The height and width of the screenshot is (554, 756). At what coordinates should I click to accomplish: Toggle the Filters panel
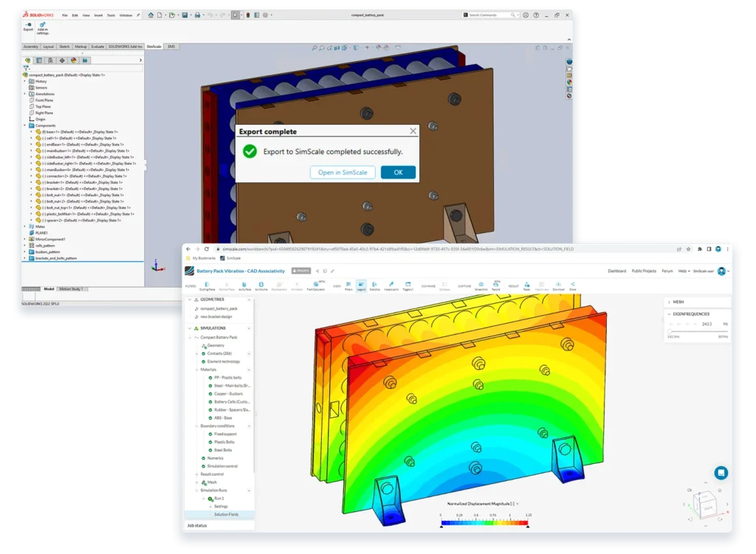349,283
